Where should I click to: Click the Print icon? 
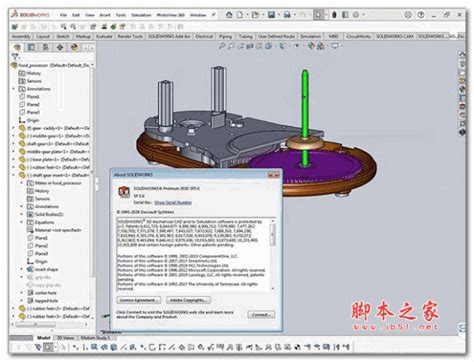pos(287,15)
